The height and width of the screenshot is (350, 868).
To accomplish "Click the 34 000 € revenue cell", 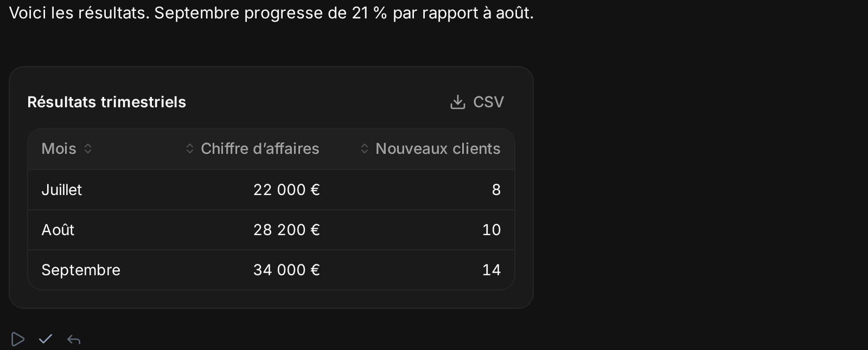I will (286, 270).
